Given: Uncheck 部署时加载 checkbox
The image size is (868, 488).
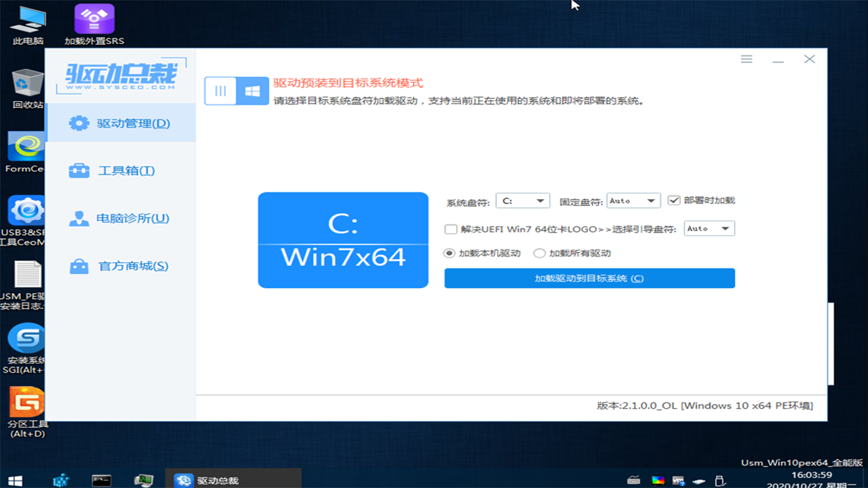Looking at the screenshot, I should (x=674, y=200).
